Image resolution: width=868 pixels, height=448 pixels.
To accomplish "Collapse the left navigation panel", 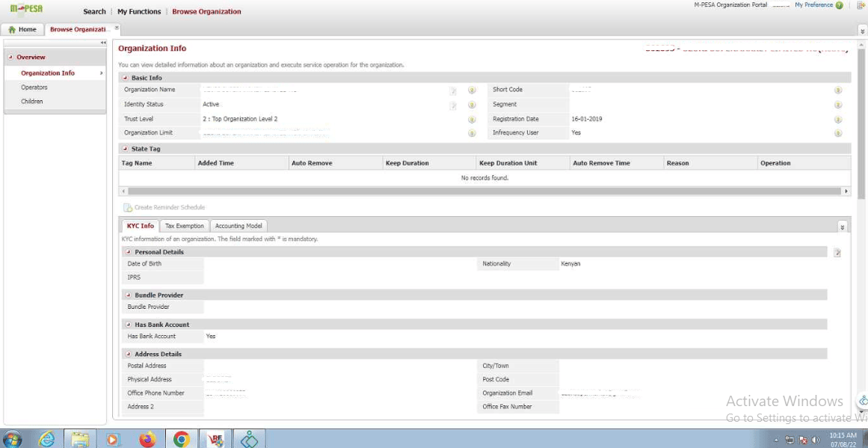I will pos(103,43).
